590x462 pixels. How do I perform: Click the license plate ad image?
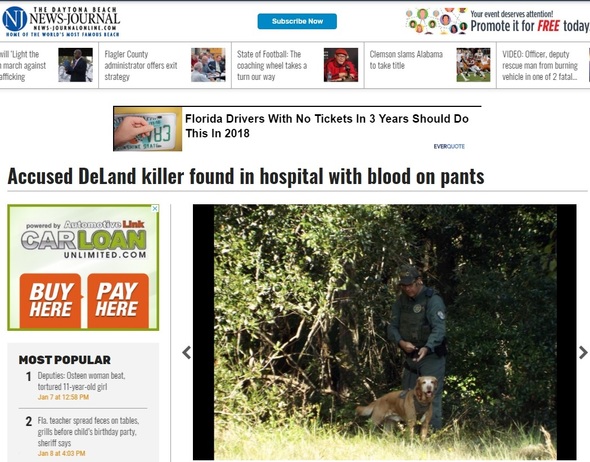coord(148,129)
